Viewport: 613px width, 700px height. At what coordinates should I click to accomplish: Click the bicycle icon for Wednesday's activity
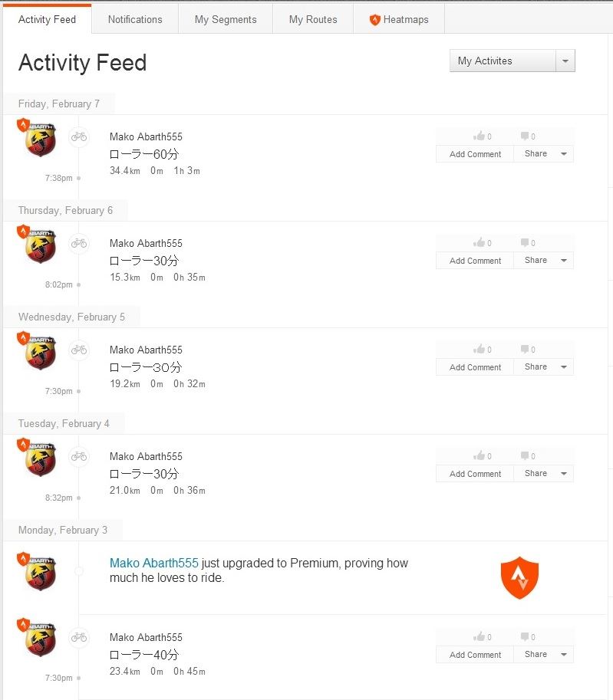(x=79, y=350)
